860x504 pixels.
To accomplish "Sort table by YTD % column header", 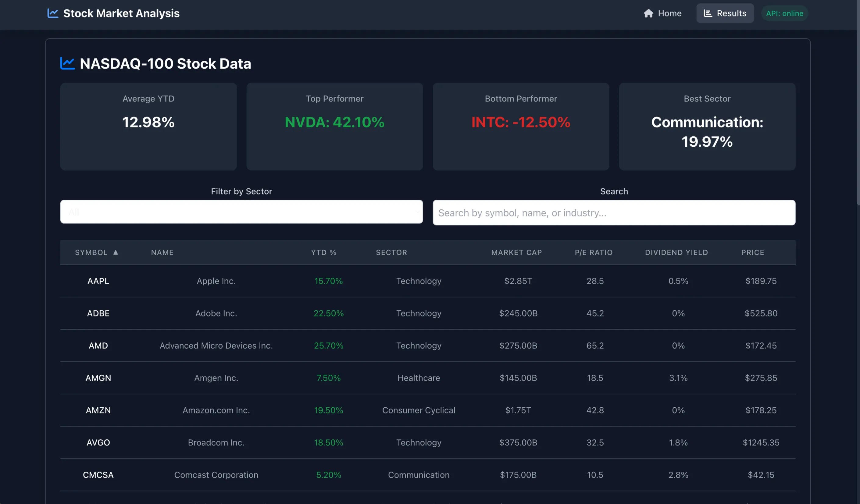I will [x=323, y=252].
